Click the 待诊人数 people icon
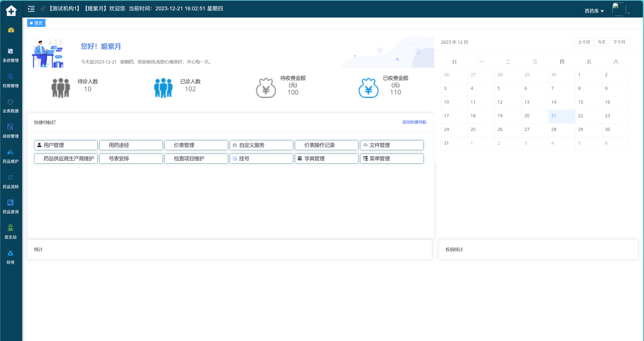644x341 pixels. click(x=61, y=88)
